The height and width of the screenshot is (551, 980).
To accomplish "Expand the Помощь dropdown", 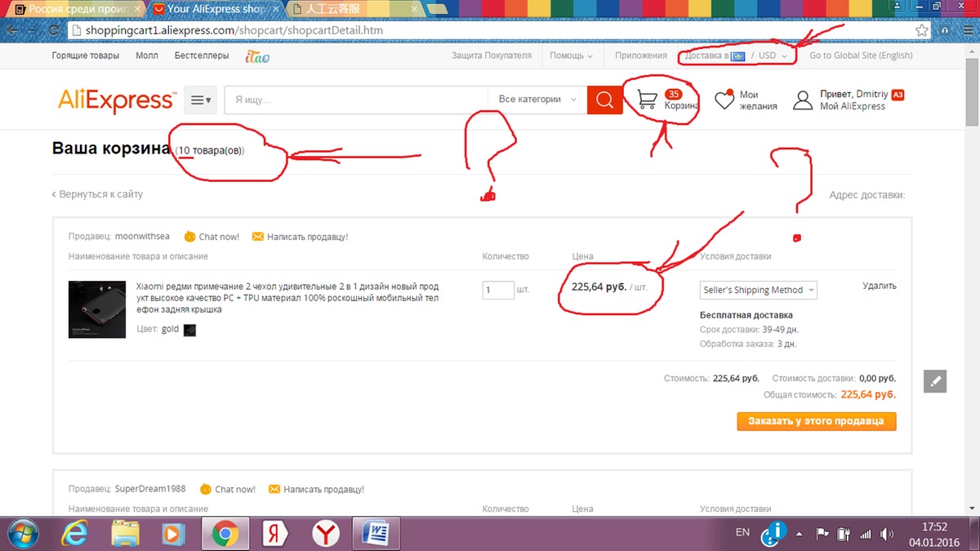I will click(x=571, y=56).
